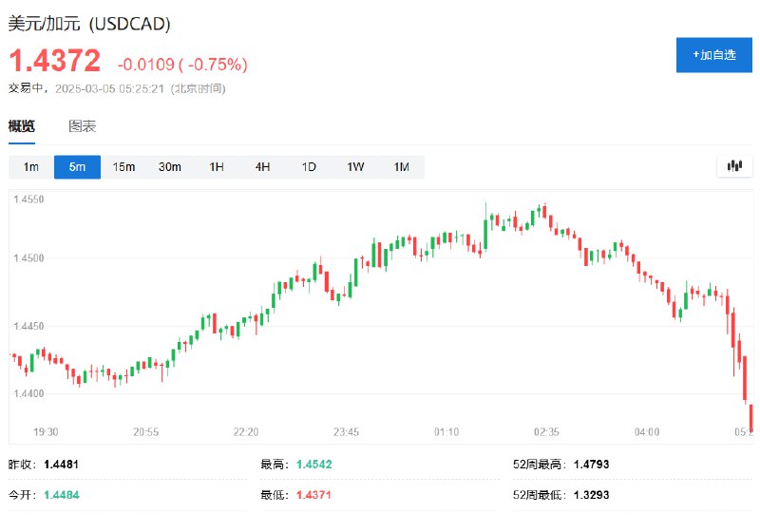Select the 15m timeframe

[x=123, y=167]
